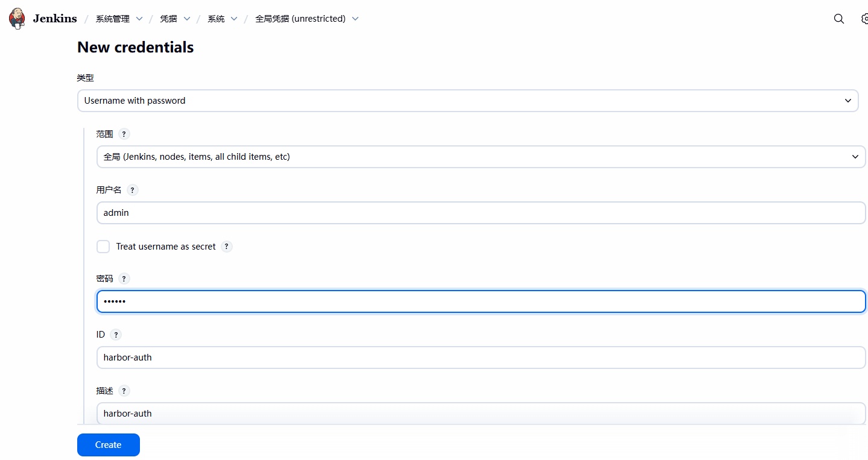Click the ID field containing harbor-auth

[481, 358]
